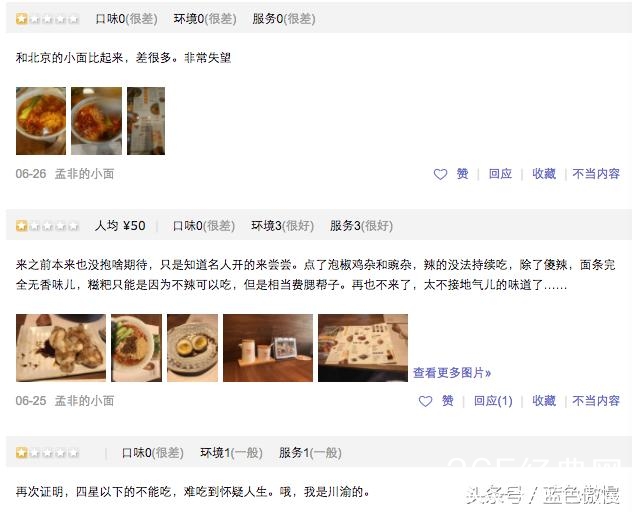This screenshot has height=512, width=632.
Task: Click the star rating of the third review
Action: (x=47, y=453)
